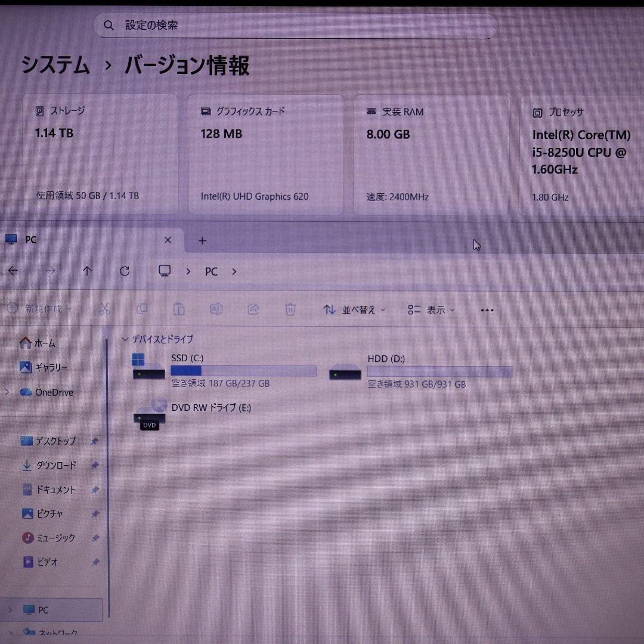Select the Delete icon in the toolbar
This screenshot has width=644, height=644.
(290, 309)
